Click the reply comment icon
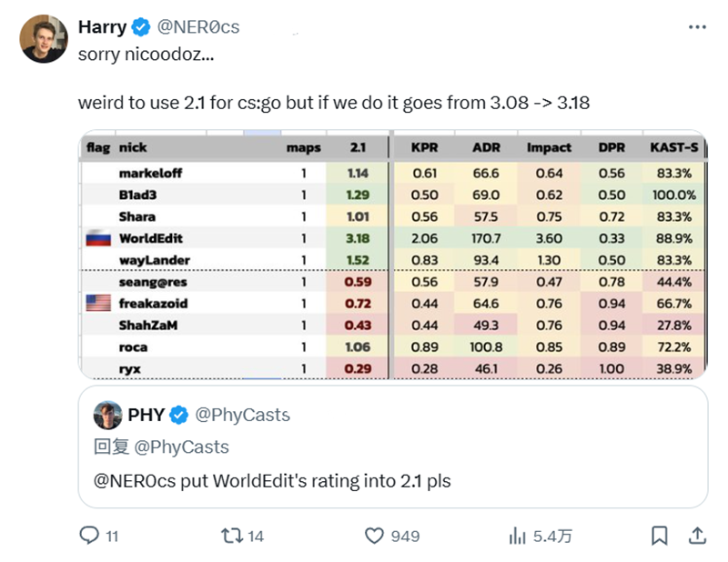 tap(88, 536)
